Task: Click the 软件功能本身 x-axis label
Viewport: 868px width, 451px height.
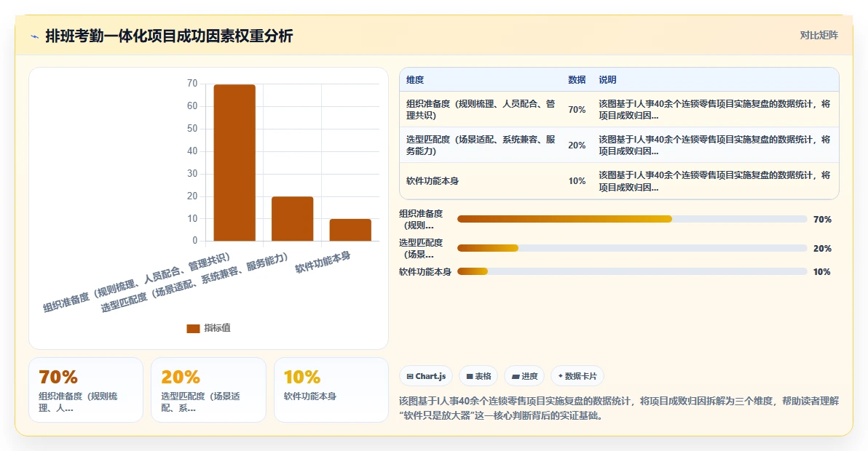Action: click(x=322, y=262)
